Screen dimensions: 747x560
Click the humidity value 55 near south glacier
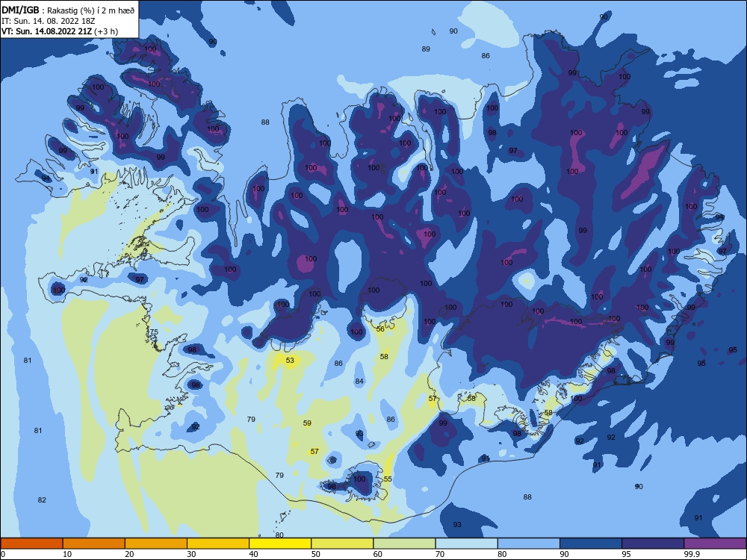pos(388,479)
